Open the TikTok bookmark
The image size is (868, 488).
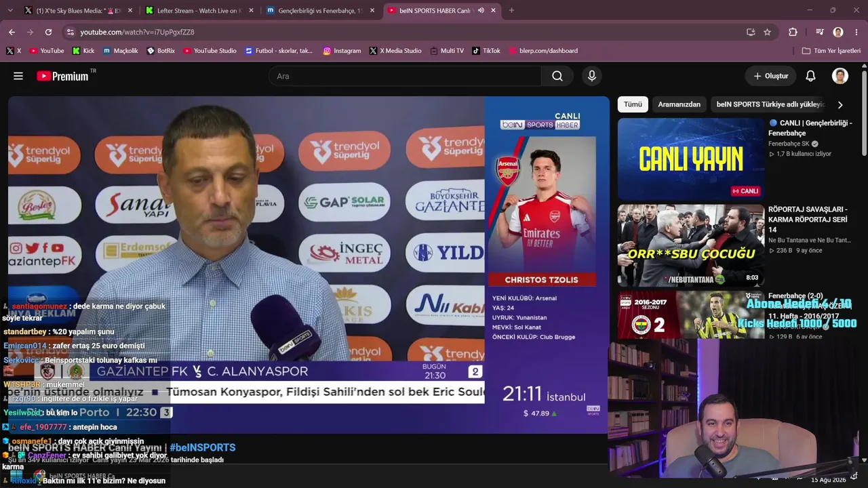pos(486,51)
